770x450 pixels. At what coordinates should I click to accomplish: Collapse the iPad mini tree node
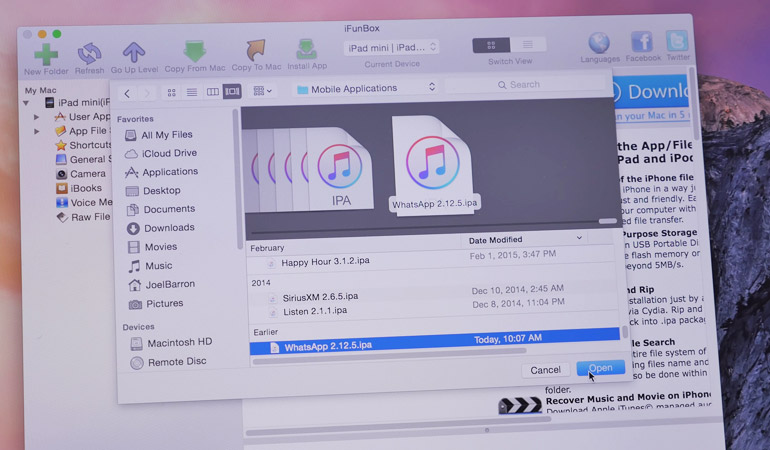[27, 102]
